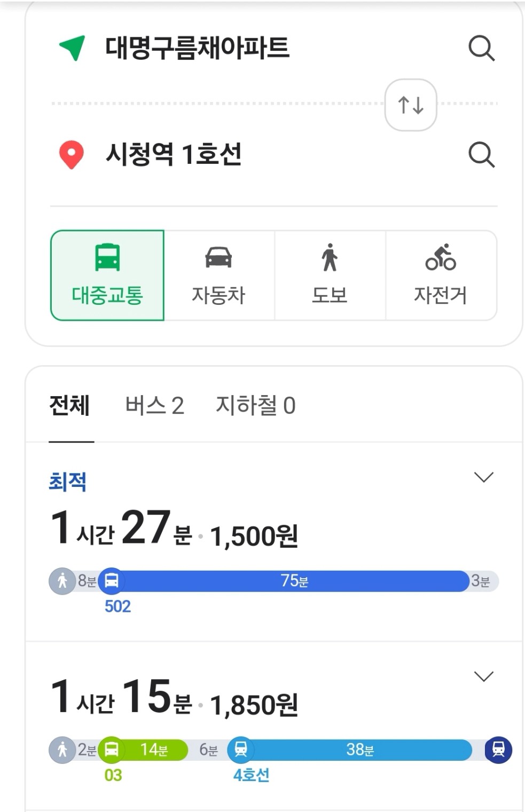Image resolution: width=525 pixels, height=812 pixels.
Task: Tap the red destination pin icon
Action: point(71,155)
